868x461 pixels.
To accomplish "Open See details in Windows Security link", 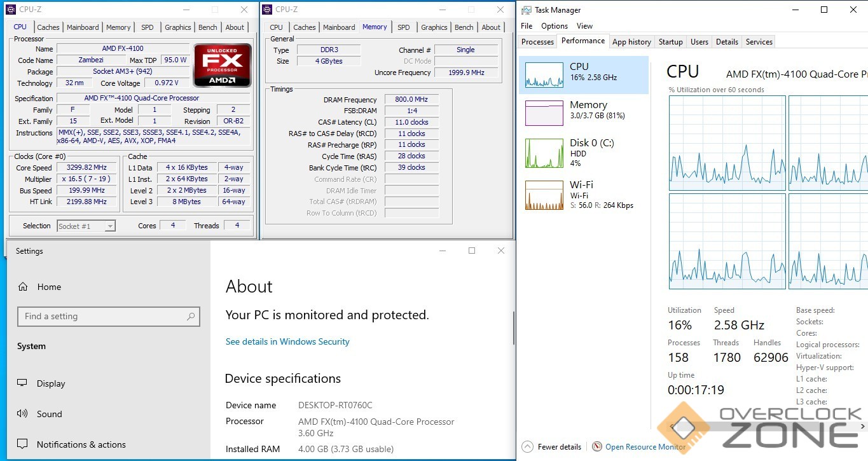I will point(287,341).
